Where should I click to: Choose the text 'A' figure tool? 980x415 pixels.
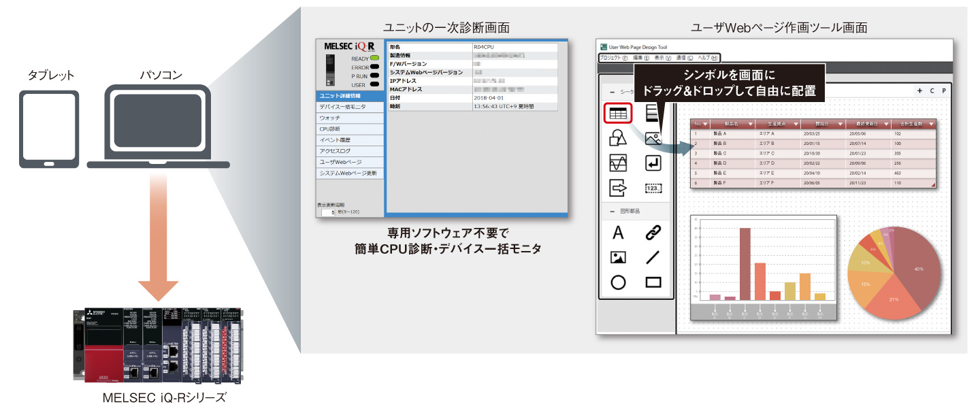click(618, 233)
